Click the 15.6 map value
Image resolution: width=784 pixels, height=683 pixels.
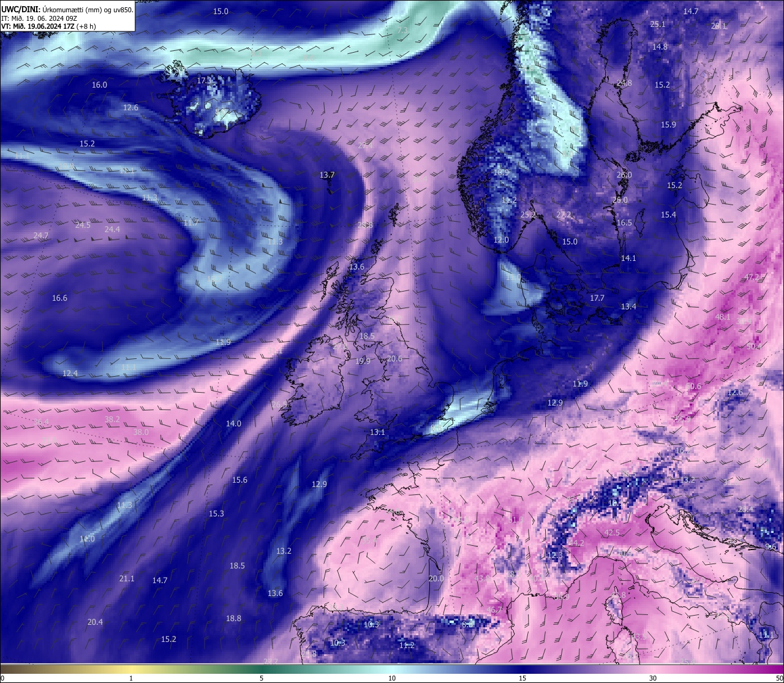pos(239,480)
